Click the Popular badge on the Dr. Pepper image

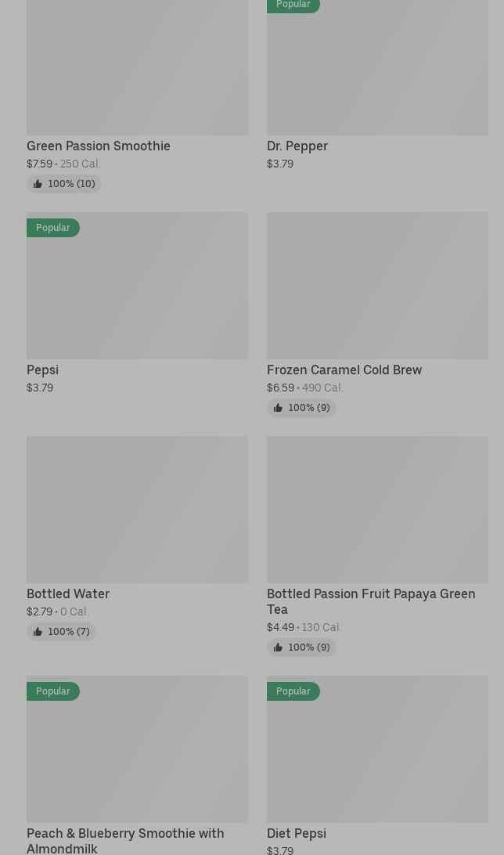click(293, 5)
